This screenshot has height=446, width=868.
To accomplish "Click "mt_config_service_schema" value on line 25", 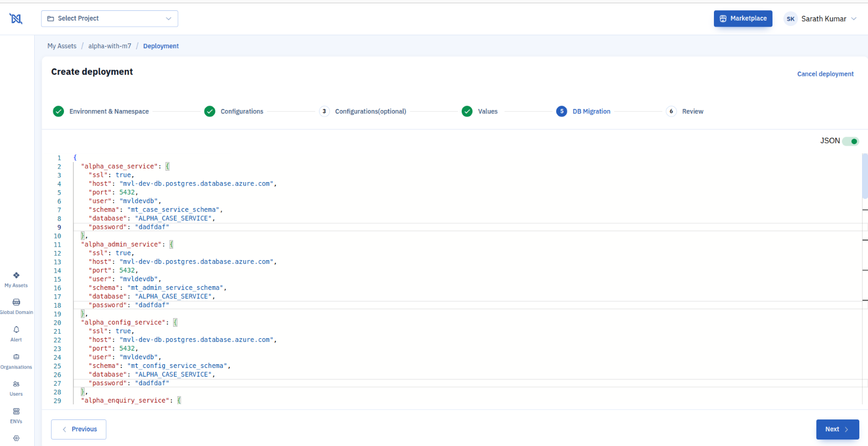I will click(177, 366).
